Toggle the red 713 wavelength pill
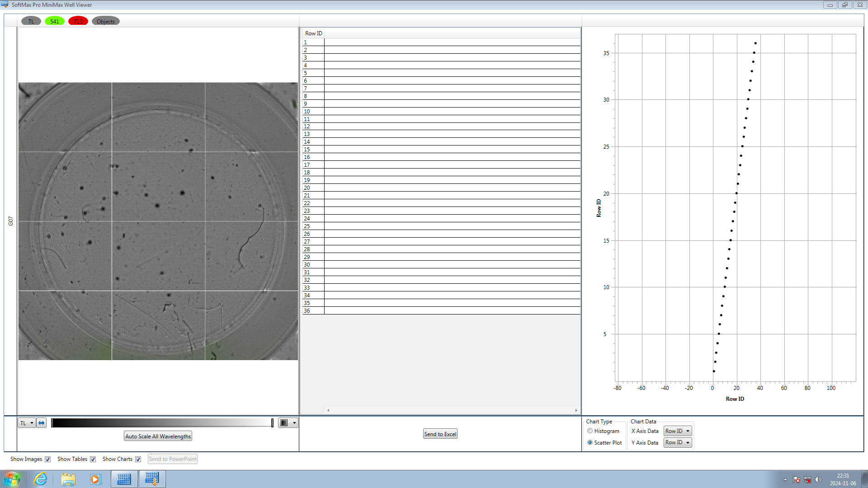 [78, 21]
